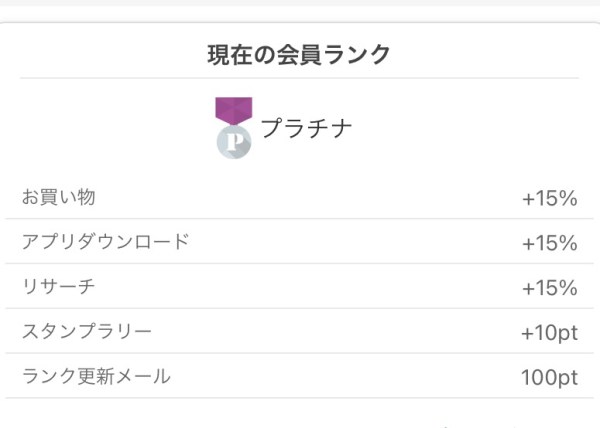Tap the 100pt value for ランク更新メール
The image size is (600, 428).
549,378
